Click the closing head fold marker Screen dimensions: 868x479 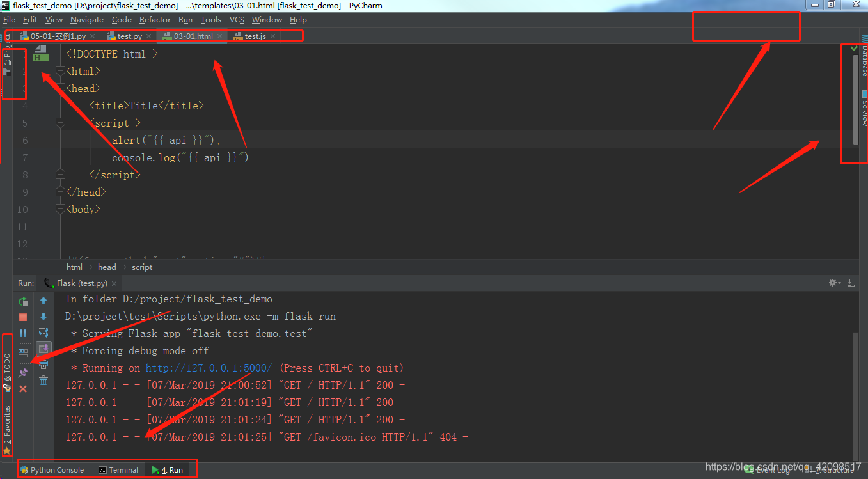[60, 192]
